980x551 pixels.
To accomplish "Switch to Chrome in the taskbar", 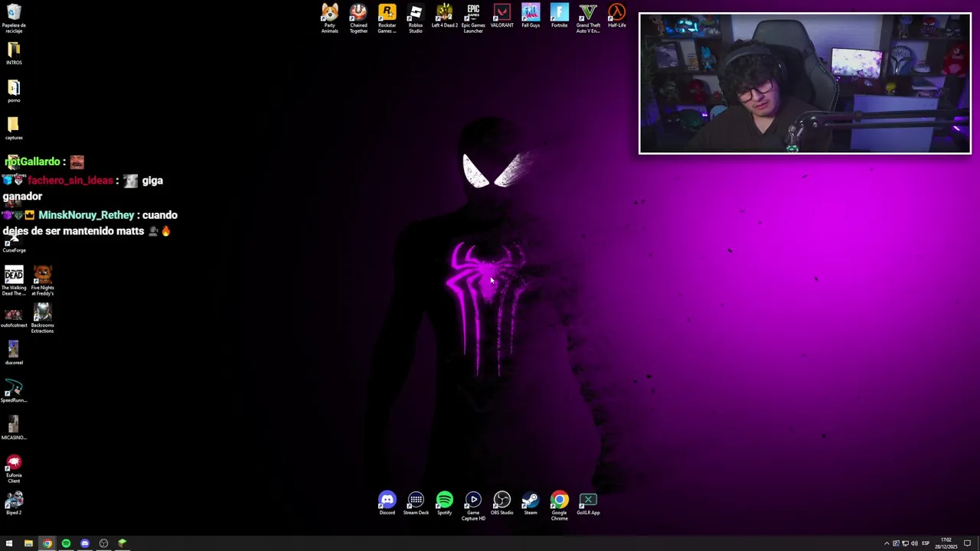I will [47, 543].
